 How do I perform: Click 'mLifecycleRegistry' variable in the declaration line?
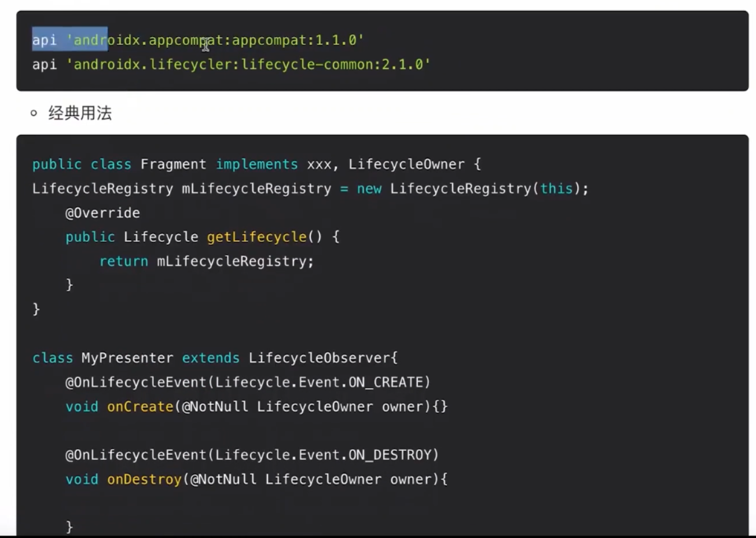256,189
